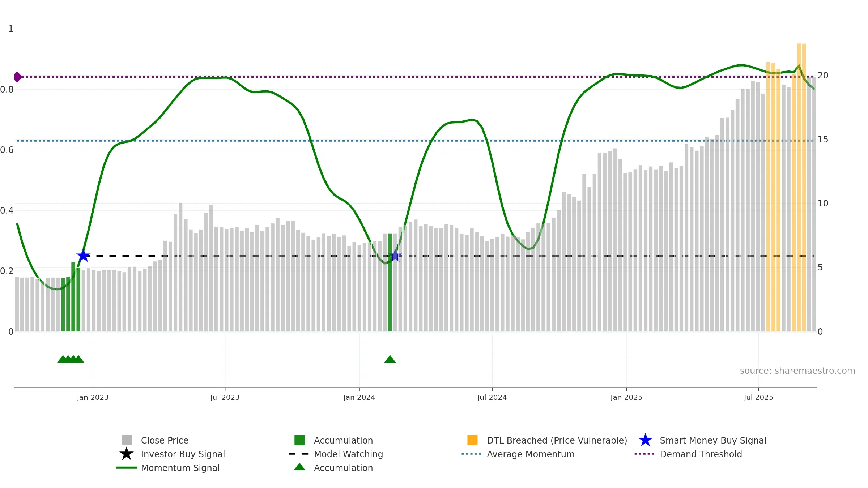The image size is (868, 488).
Task: Toggle the Demand Threshold legend label
Action: [701, 454]
